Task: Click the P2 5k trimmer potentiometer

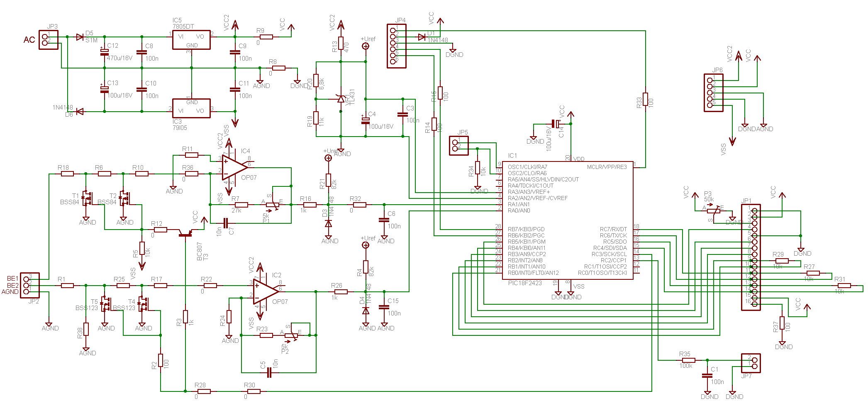Action: [x=291, y=335]
